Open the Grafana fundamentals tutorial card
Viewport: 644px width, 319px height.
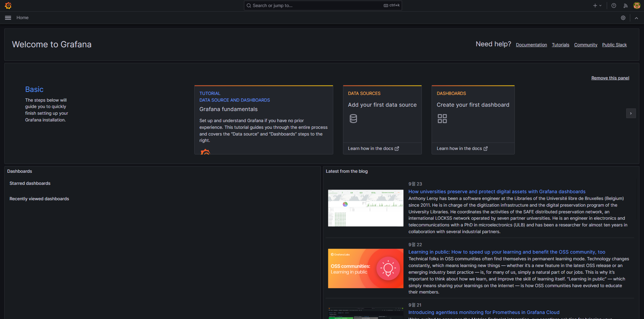pos(263,120)
